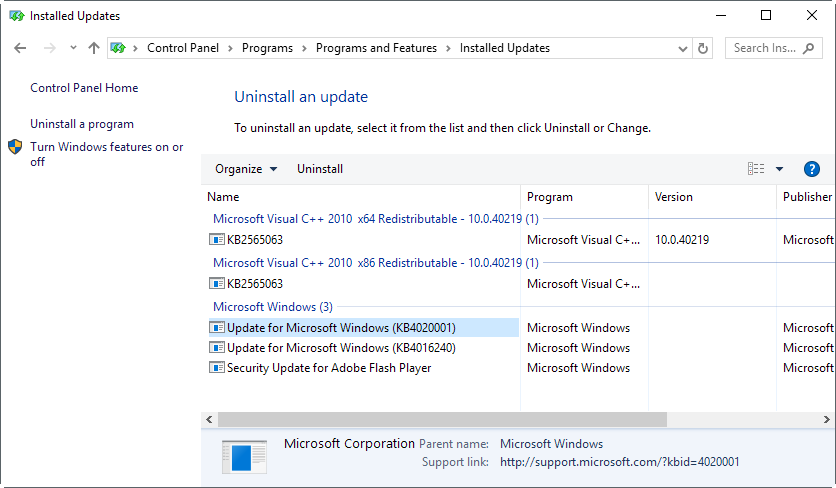The width and height of the screenshot is (836, 488).
Task: Click the Forward navigation arrow
Action: (50, 48)
